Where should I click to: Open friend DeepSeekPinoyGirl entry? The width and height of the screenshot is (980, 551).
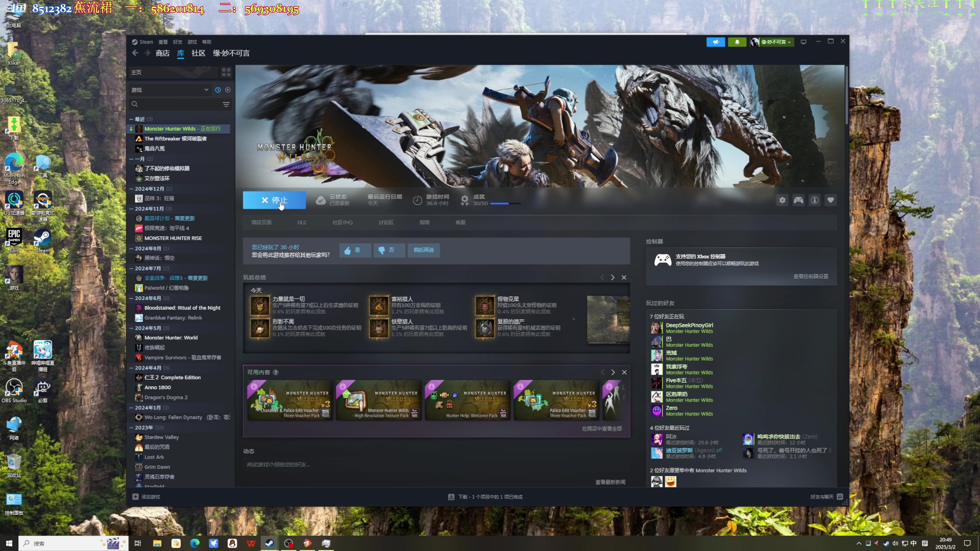[x=689, y=328]
